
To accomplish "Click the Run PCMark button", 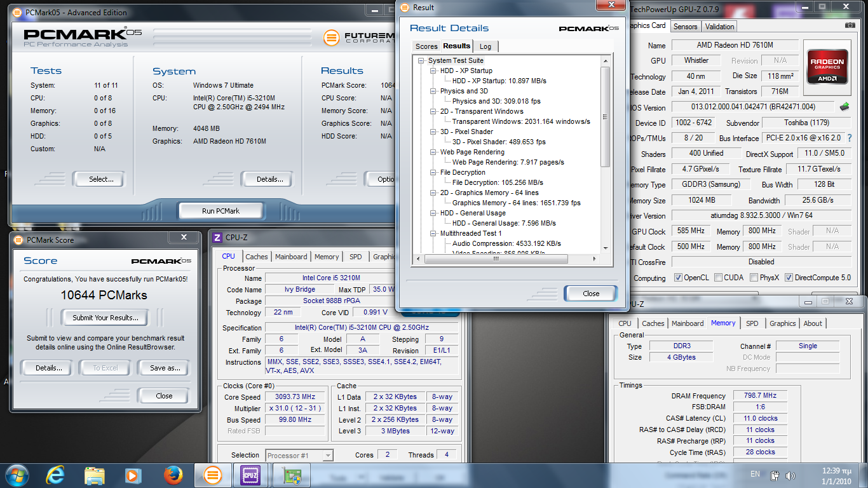I will pyautogui.click(x=220, y=211).
